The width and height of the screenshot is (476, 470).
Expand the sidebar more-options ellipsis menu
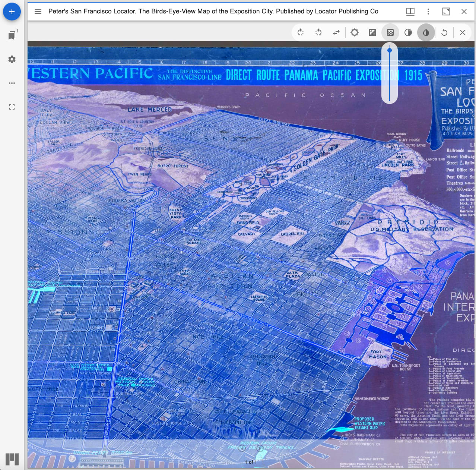pyautogui.click(x=12, y=83)
